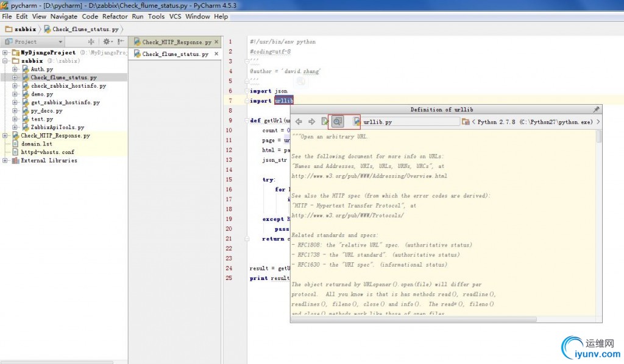Open the Project panel gear settings

pos(107,41)
